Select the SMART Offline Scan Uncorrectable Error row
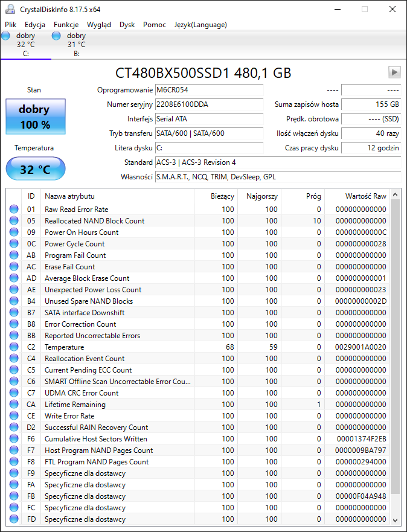The width and height of the screenshot is (407, 532). coord(199,382)
